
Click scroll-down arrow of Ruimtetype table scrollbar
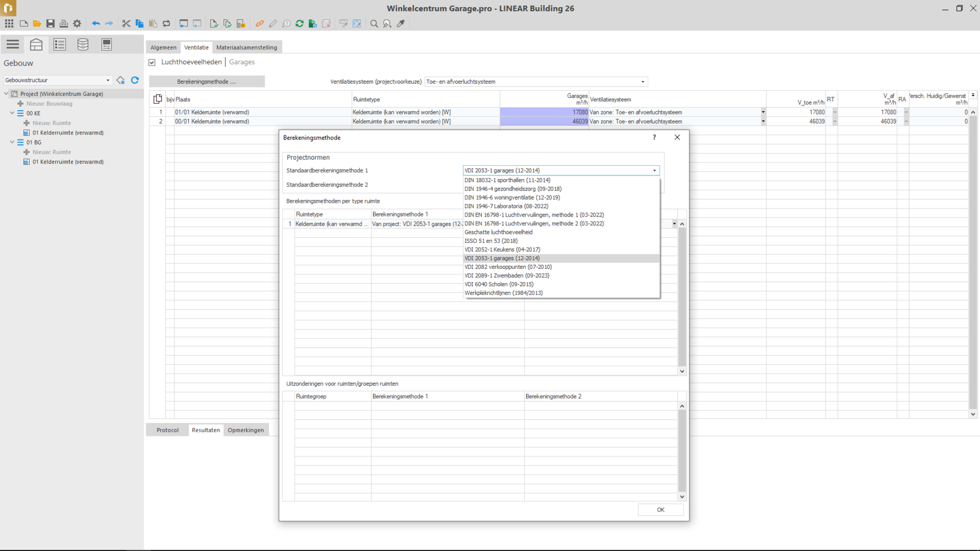(x=682, y=371)
